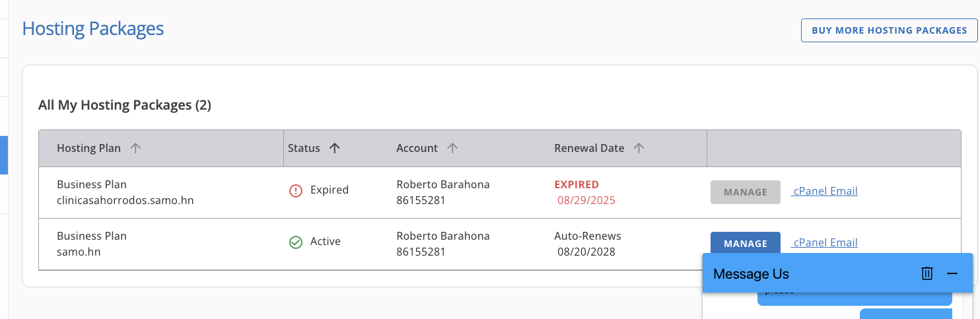
Task: Click the Account column header label
Action: (x=417, y=149)
